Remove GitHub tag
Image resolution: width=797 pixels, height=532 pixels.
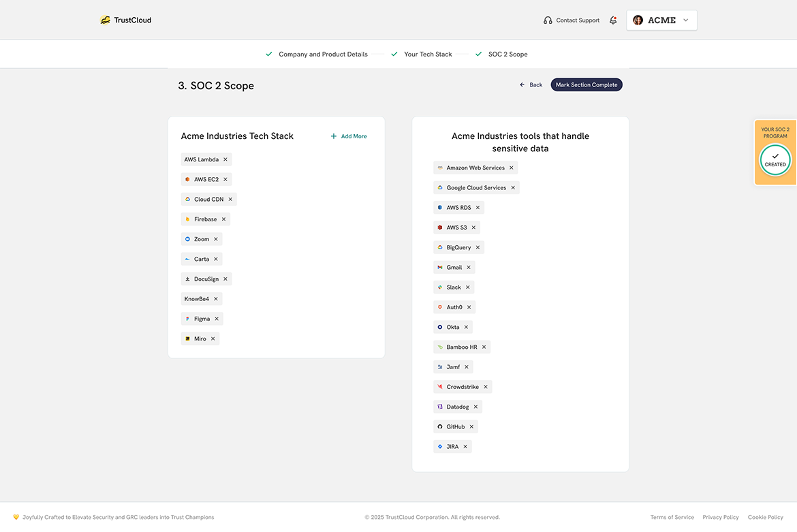pos(471,427)
